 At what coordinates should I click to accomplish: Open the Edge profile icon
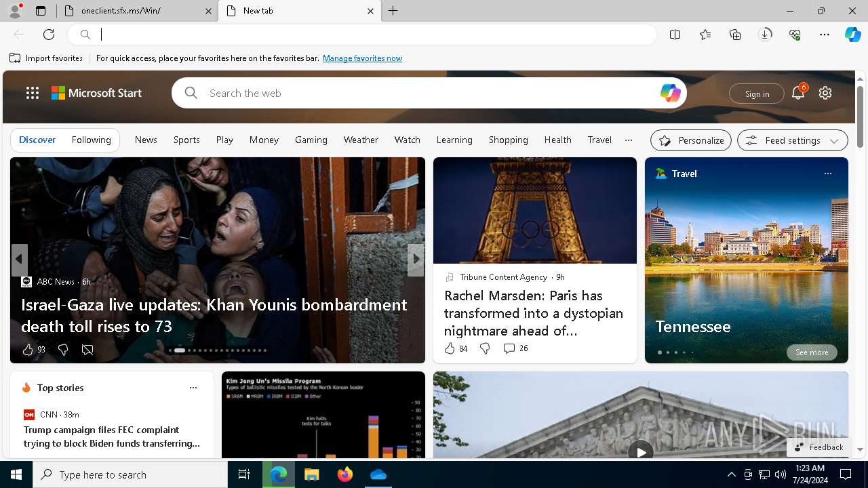[14, 11]
